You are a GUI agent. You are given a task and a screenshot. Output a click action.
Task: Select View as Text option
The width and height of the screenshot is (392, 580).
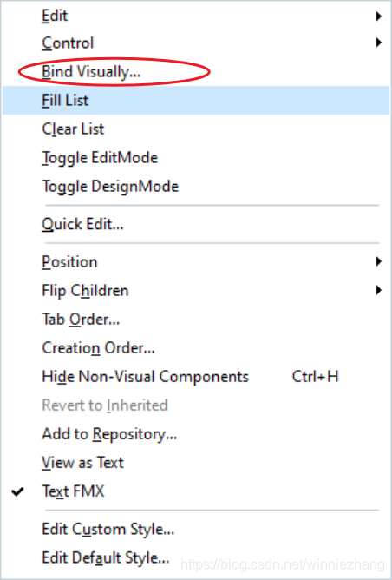tap(196, 463)
